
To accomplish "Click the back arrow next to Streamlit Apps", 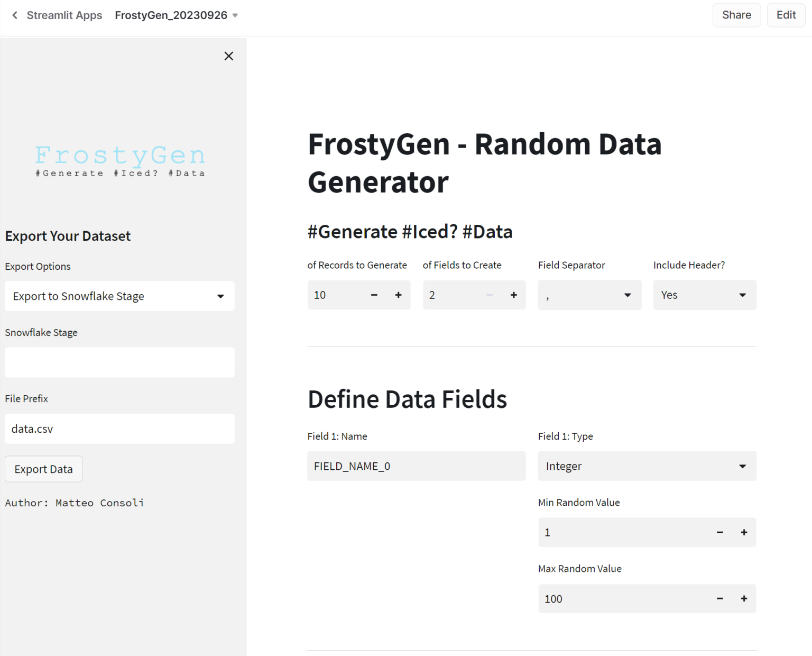I will tap(14, 15).
